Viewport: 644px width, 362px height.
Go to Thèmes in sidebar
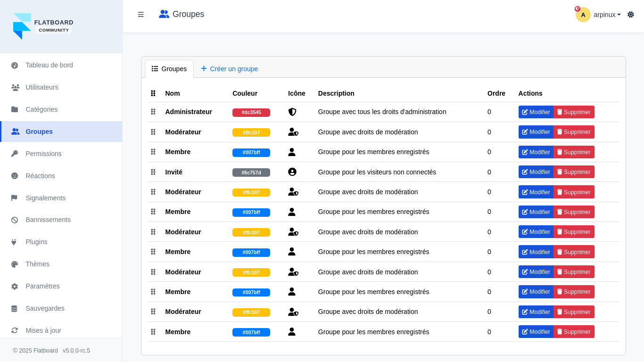click(x=37, y=264)
